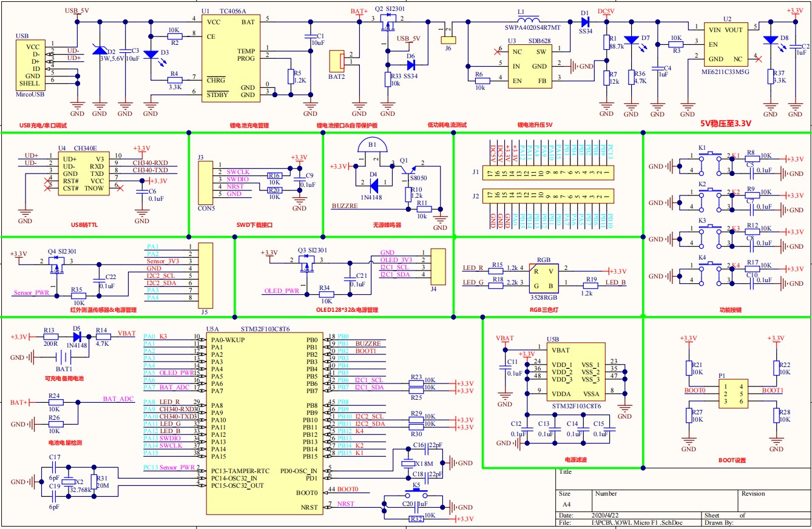Select the D6 SS34 diode
812x529 pixels.
click(410, 64)
